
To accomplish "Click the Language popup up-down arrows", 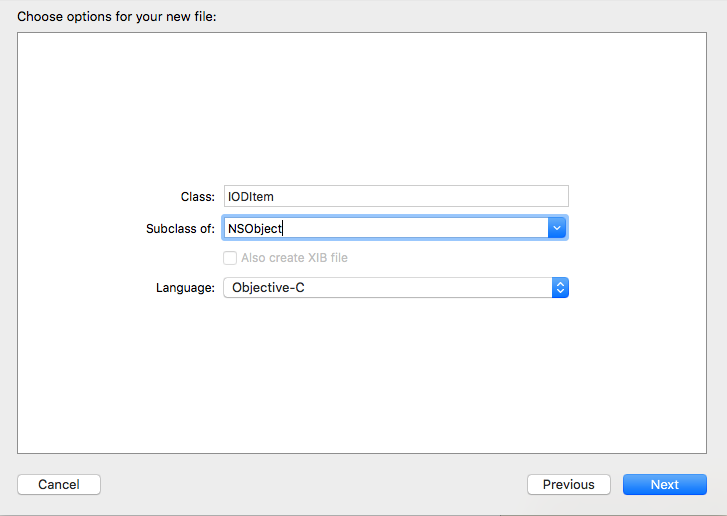I will 560,288.
